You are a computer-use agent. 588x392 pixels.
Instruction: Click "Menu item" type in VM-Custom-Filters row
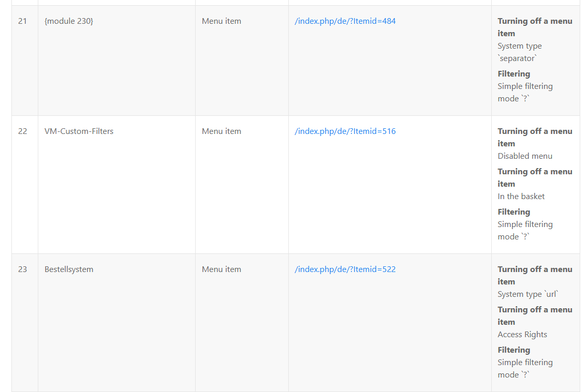coord(222,131)
